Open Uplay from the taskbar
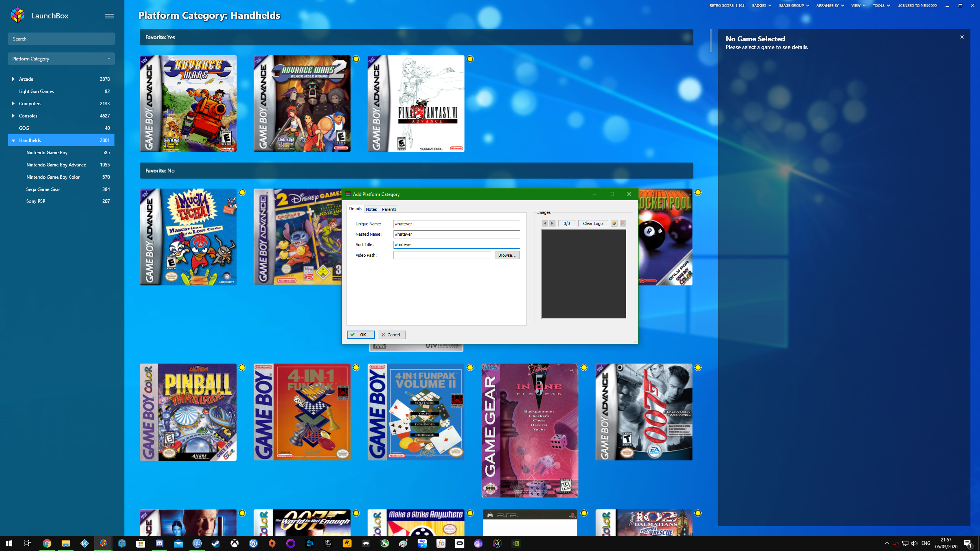This screenshot has height=551, width=980. (x=253, y=543)
